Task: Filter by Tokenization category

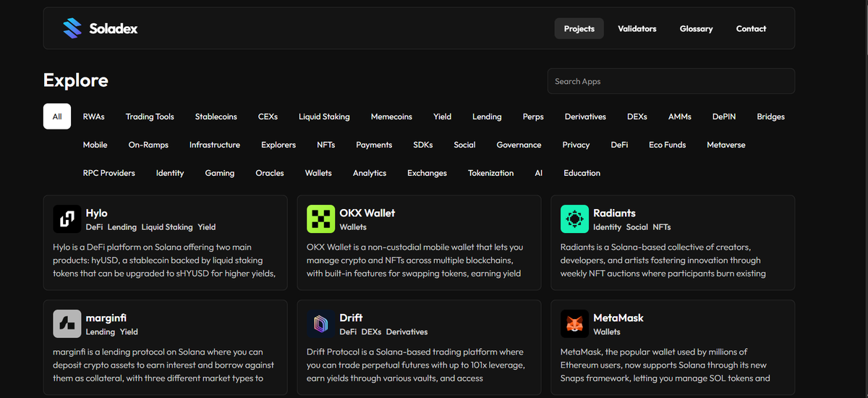Action: tap(491, 173)
